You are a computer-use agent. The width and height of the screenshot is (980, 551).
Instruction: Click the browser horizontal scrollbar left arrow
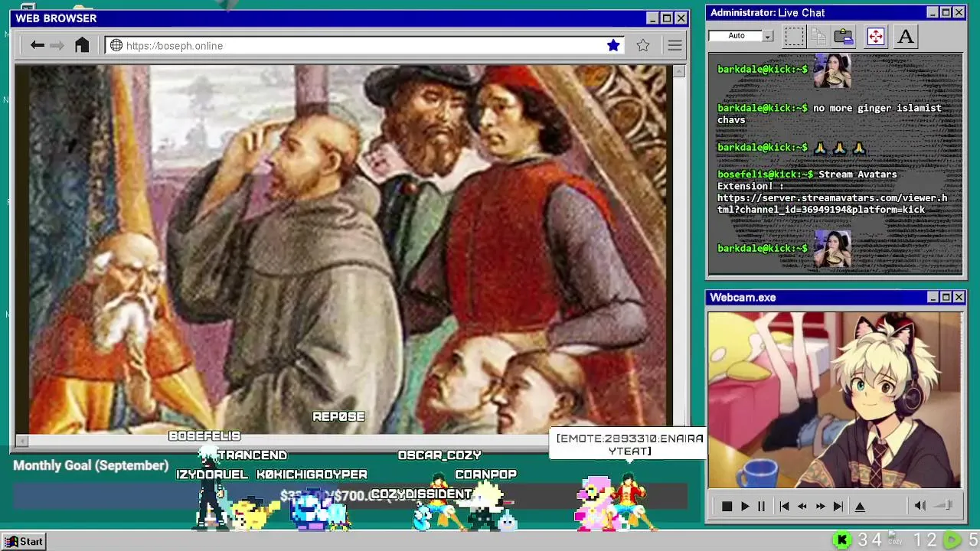coord(22,440)
